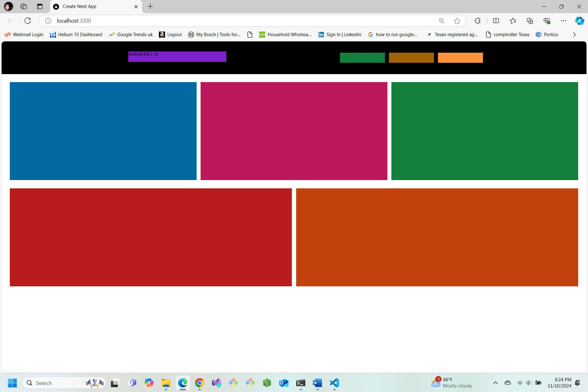The height and width of the screenshot is (392, 588).
Task: Open Node.js icon on taskbar
Action: point(267,383)
